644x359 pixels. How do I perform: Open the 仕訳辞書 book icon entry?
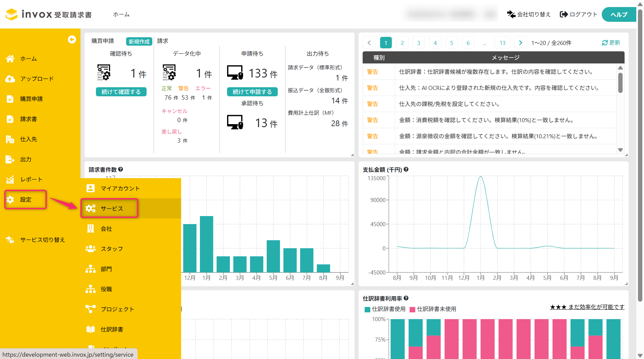[91, 329]
